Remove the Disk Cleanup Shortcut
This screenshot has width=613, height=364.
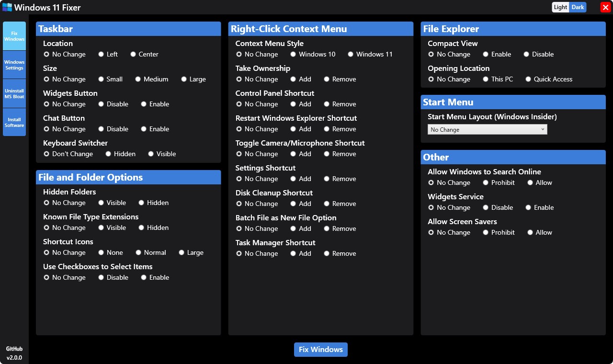pyautogui.click(x=340, y=204)
